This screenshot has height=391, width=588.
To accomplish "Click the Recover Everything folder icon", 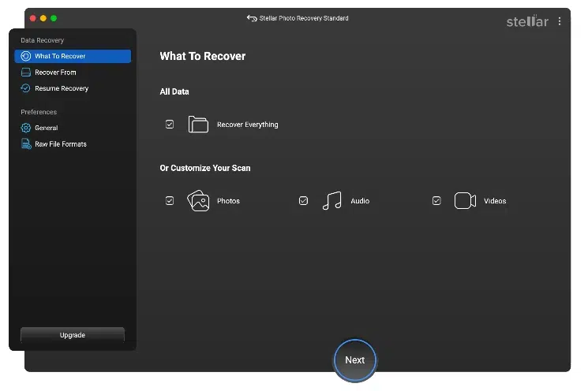I will [x=198, y=125].
